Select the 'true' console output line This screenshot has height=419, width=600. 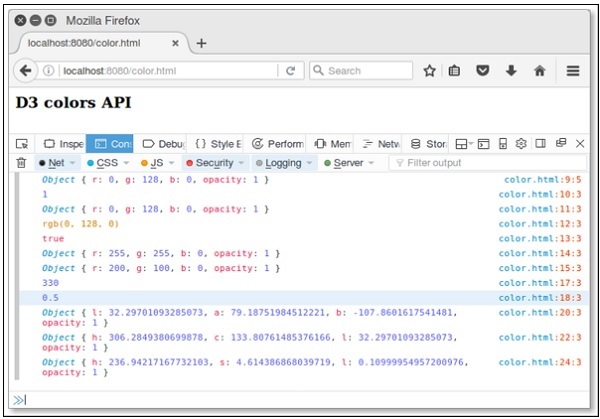point(53,238)
